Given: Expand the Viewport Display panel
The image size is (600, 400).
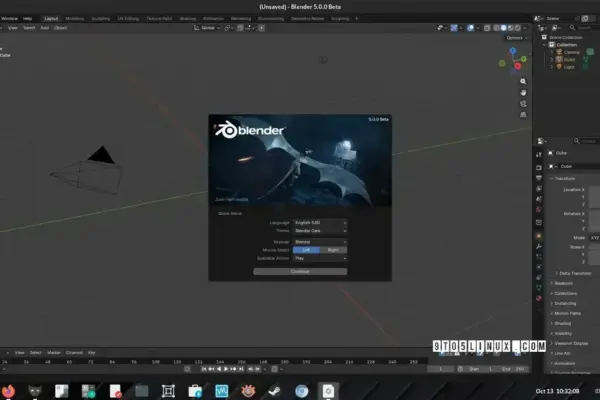Looking at the screenshot, I should pyautogui.click(x=569, y=343).
